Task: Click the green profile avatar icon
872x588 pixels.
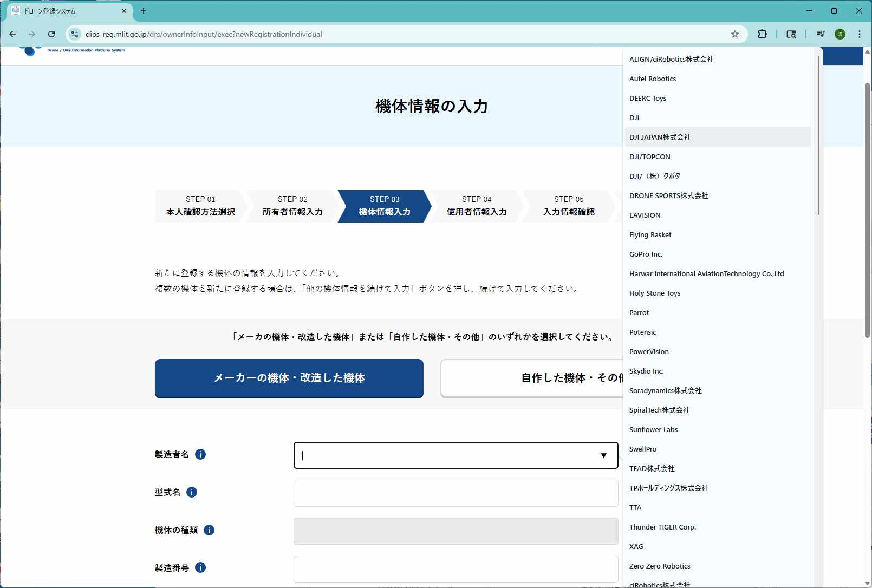Action: pyautogui.click(x=840, y=34)
